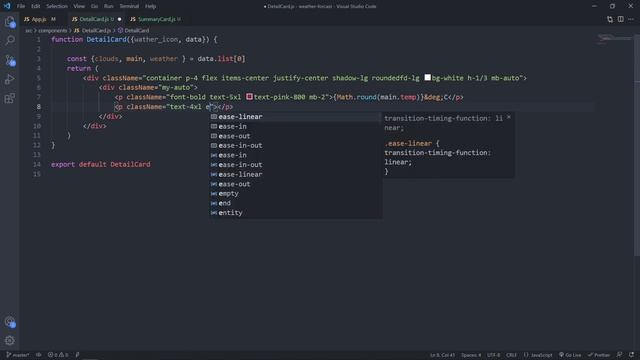
Task: Open the Extensions view
Action: tap(10, 98)
